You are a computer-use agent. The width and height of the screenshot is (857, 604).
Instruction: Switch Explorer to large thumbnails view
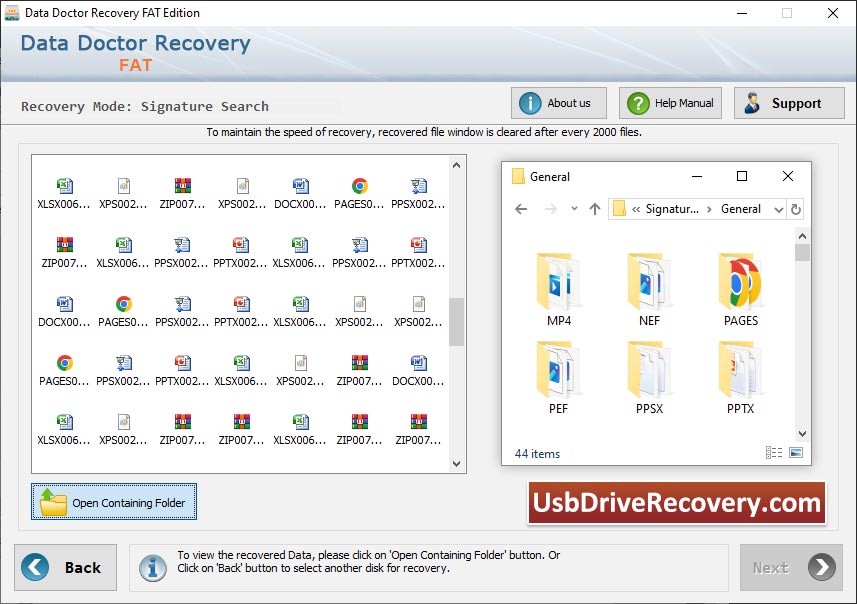click(x=796, y=453)
